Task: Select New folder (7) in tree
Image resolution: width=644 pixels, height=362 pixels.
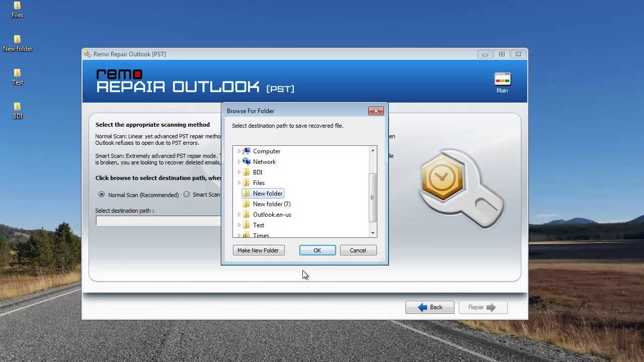Action: (x=272, y=204)
